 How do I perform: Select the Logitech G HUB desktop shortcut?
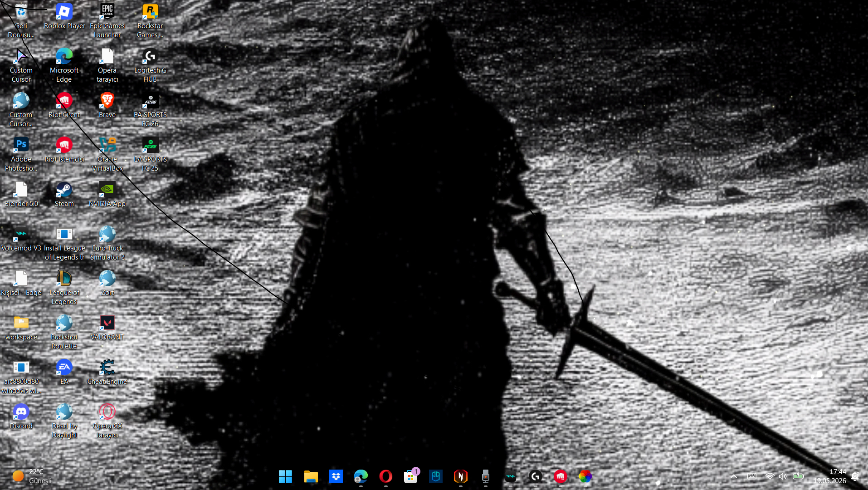tap(150, 65)
